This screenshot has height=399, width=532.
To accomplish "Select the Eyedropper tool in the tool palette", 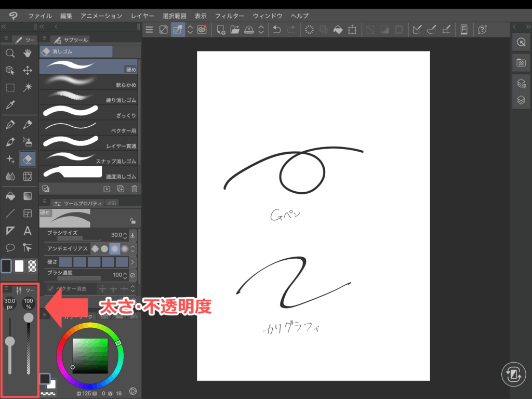I will pyautogui.click(x=10, y=105).
